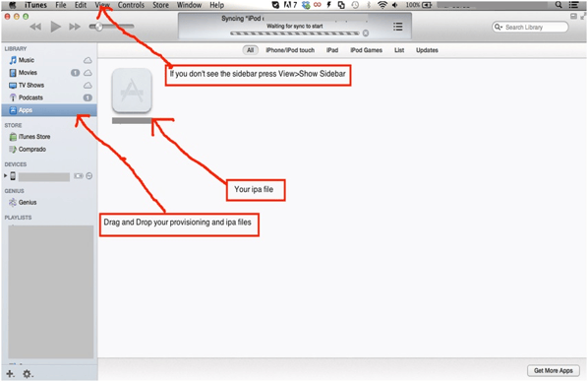Viewport: 588px width, 382px height.
Task: Select Movies in the library sidebar
Action: coord(49,73)
